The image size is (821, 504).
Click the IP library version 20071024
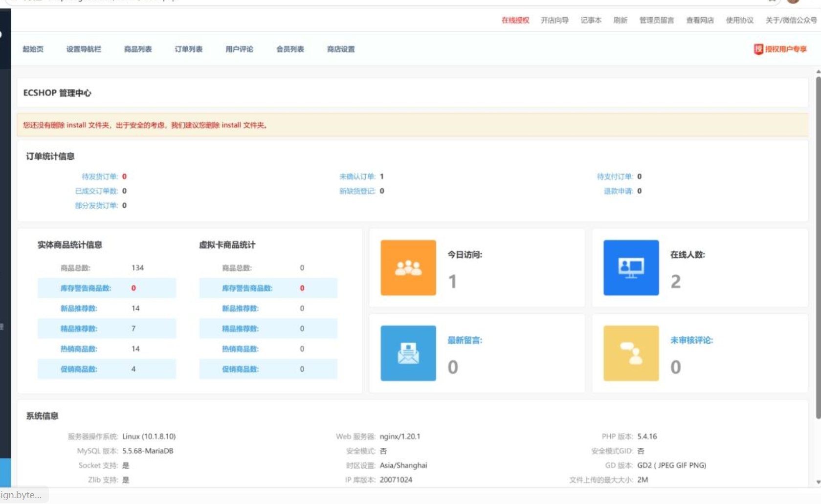(396, 480)
